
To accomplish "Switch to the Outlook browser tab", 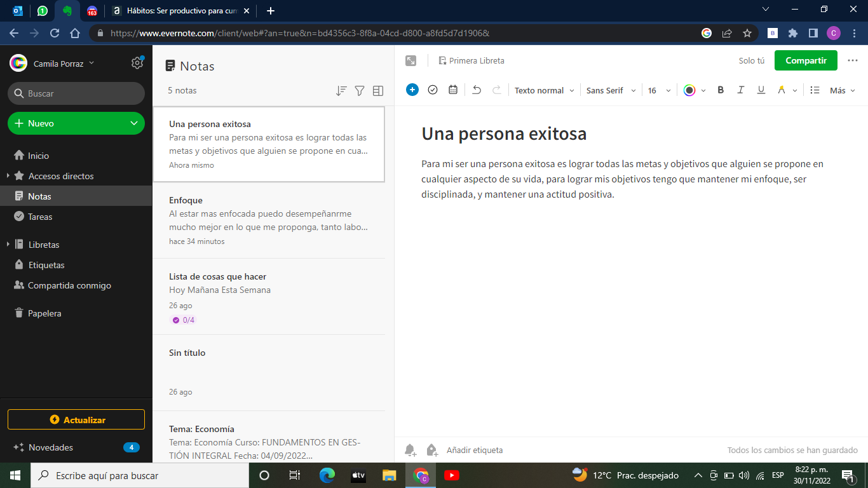I will 17,11.
